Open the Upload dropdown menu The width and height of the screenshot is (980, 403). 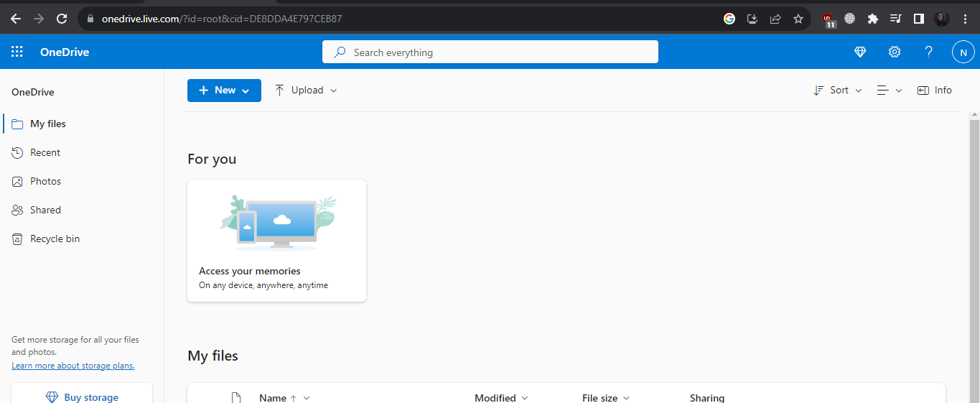pyautogui.click(x=305, y=91)
